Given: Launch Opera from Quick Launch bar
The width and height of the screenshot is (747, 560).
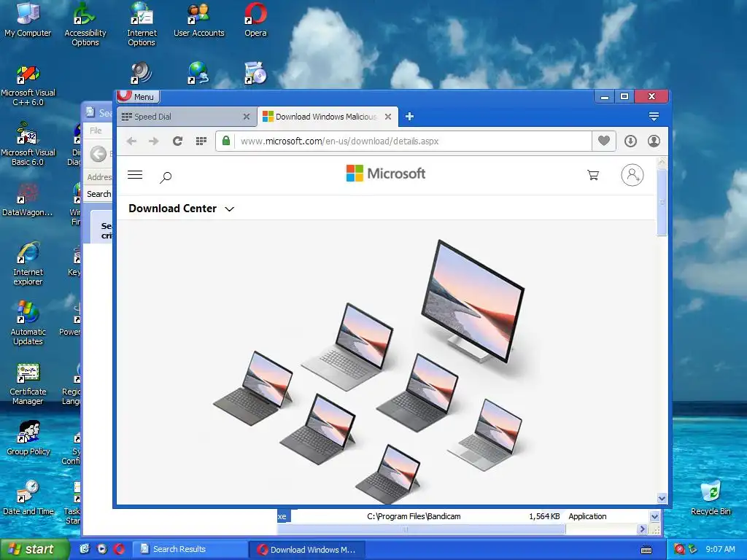Looking at the screenshot, I should [119, 549].
